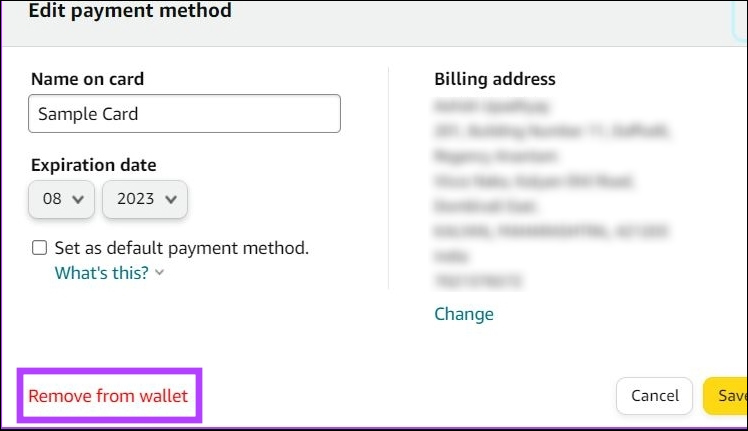Click the Sample Card text in name field
Screen dimensions: 748x431
(88, 114)
